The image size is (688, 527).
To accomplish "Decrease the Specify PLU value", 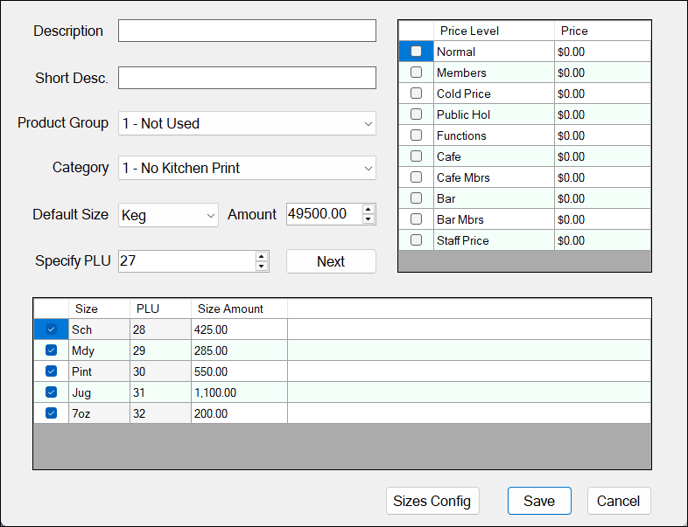I will (262, 266).
